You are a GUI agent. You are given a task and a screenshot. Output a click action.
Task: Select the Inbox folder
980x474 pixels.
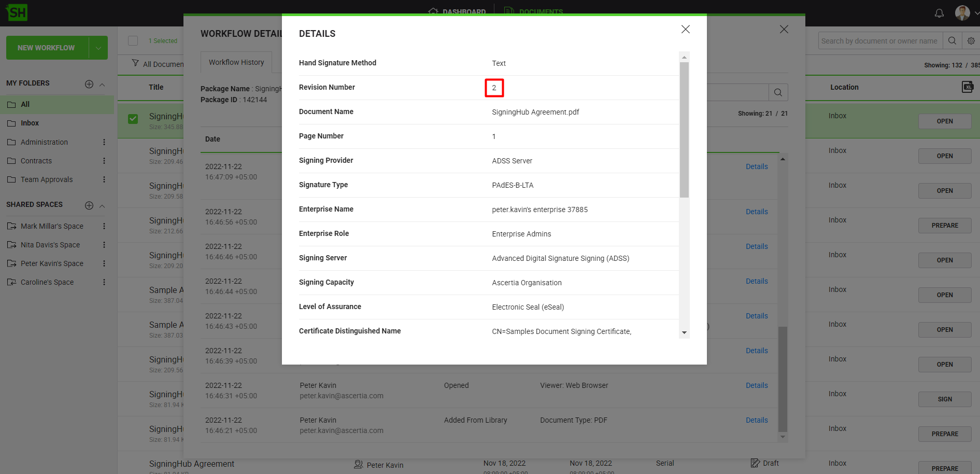pos(30,123)
